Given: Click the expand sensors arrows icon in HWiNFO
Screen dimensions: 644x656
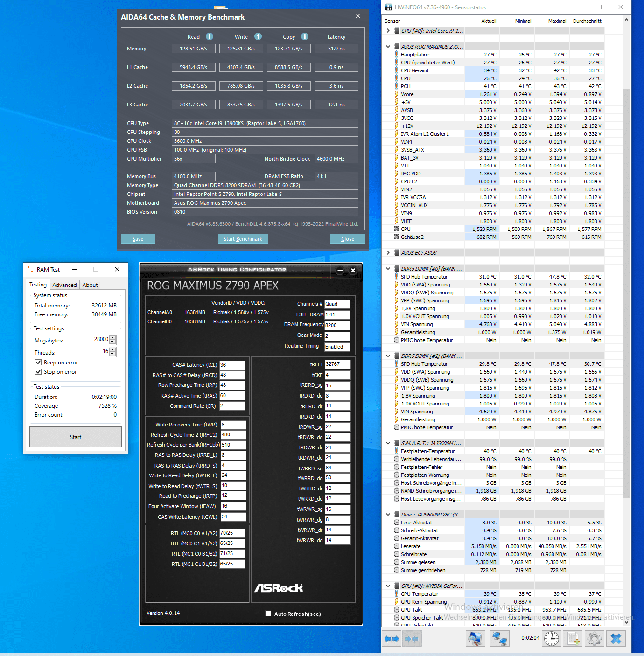Looking at the screenshot, I should point(392,639).
